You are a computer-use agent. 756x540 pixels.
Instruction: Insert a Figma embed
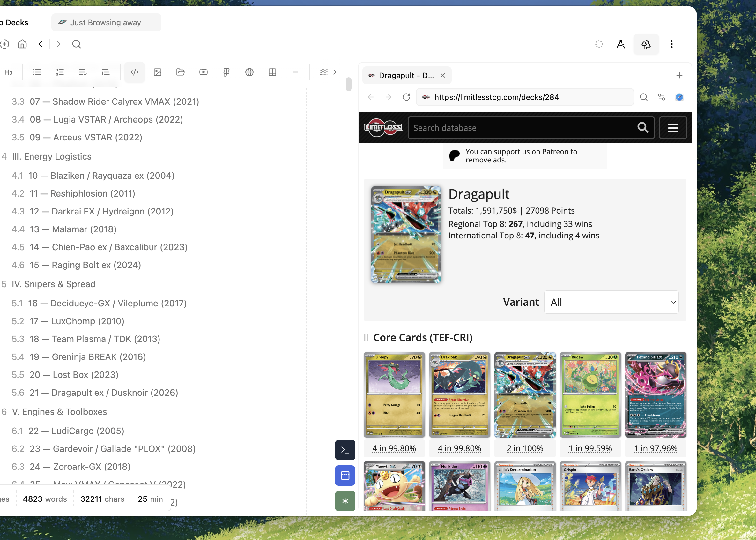tap(226, 72)
